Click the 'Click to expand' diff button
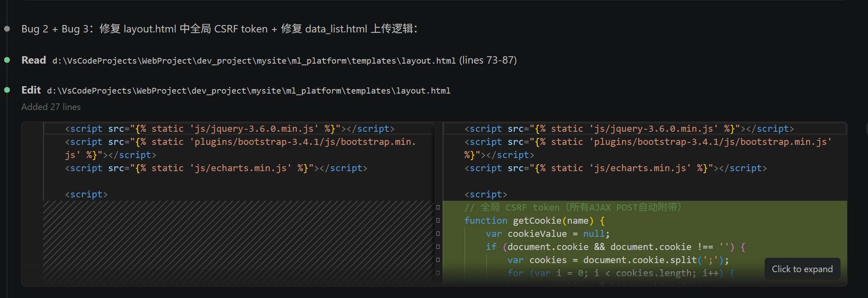868x298 pixels. click(x=802, y=269)
